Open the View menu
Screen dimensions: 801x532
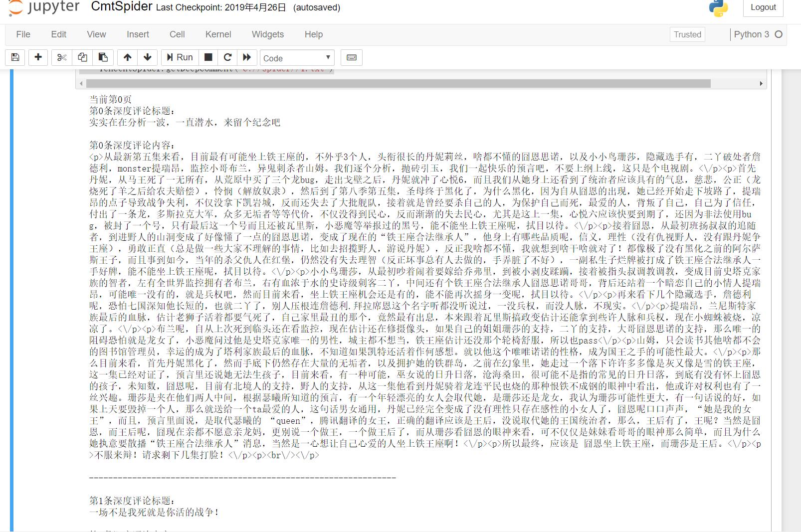pyautogui.click(x=96, y=34)
